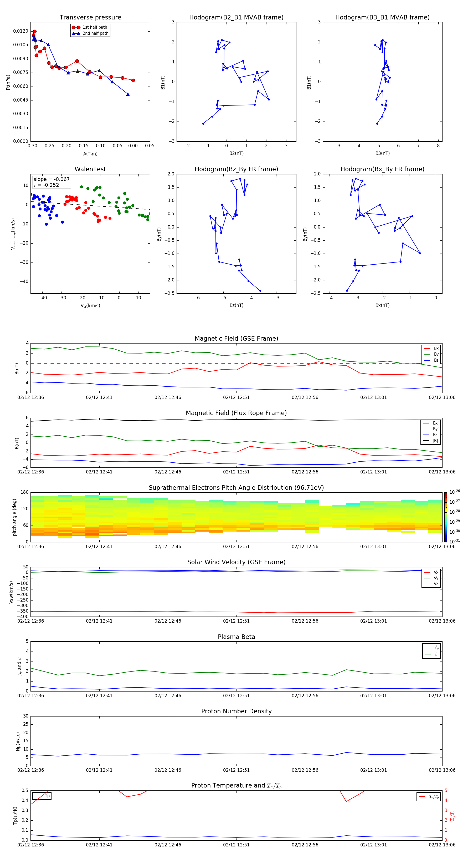This screenshot has width=473, height=868.
Task: Select 'Vy' in solar wind legend
Action: tap(431, 578)
